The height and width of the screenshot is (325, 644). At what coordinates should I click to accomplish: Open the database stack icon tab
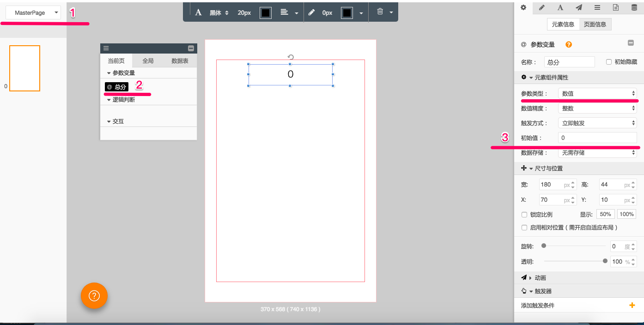(x=634, y=7)
